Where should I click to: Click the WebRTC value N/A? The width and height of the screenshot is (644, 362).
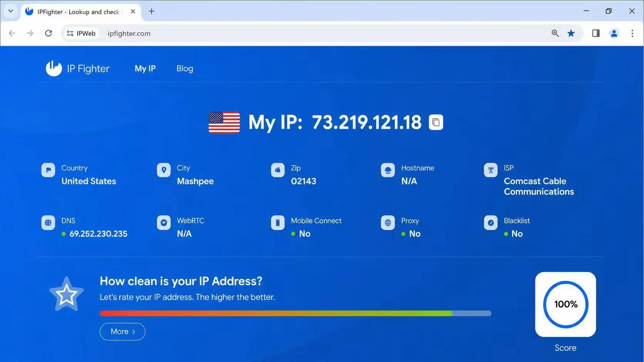184,234
